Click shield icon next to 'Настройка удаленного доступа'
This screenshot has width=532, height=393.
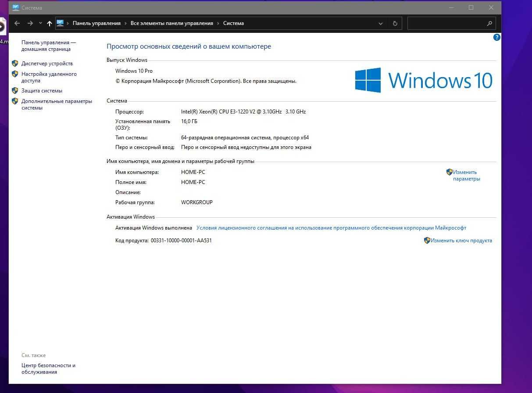(x=15, y=74)
